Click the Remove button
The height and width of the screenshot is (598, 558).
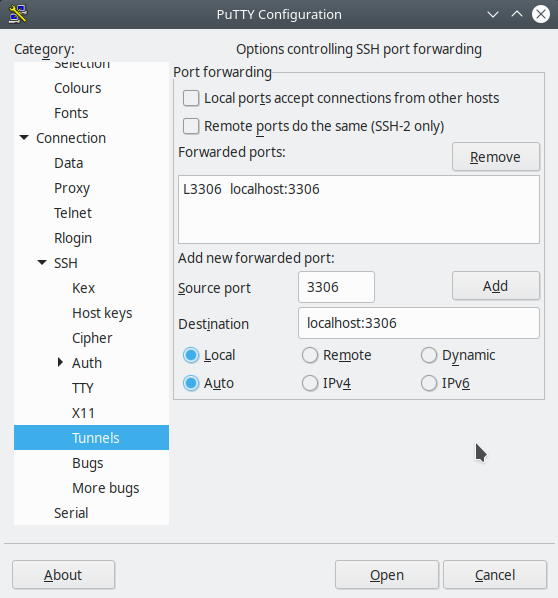coord(495,157)
